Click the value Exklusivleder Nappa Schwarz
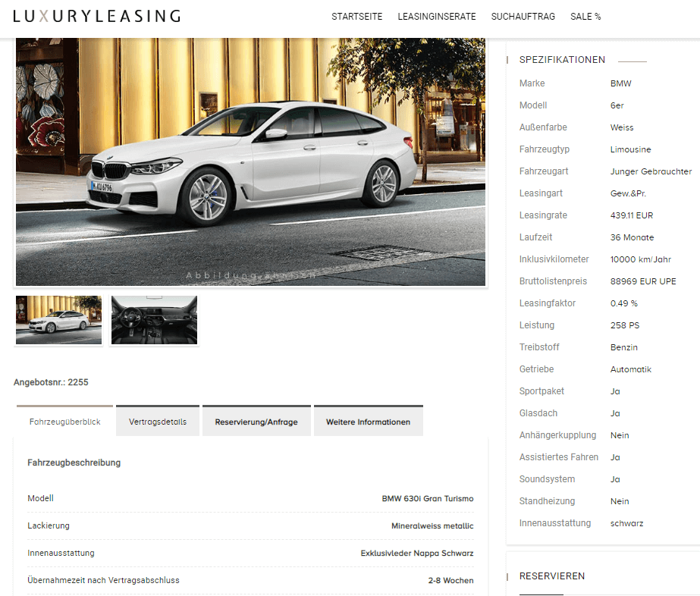Screen dimensions: 700x596 [417, 553]
